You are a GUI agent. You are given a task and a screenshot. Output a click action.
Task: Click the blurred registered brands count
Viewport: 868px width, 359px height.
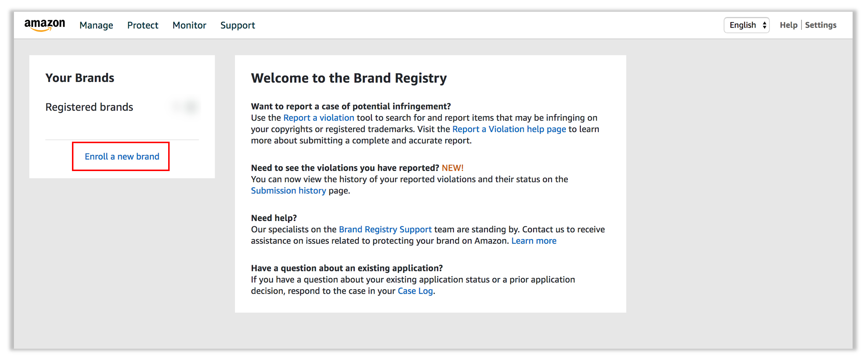[186, 107]
